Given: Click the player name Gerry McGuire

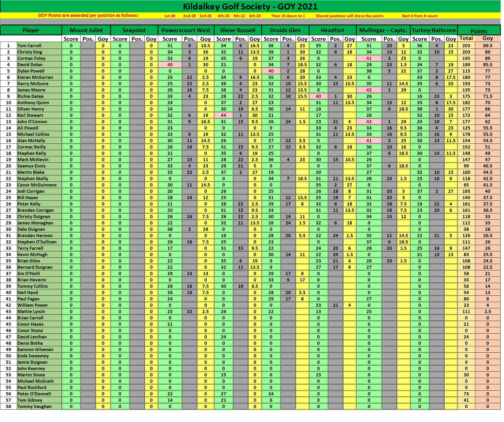Looking at the screenshot, I should tap(33, 84).
